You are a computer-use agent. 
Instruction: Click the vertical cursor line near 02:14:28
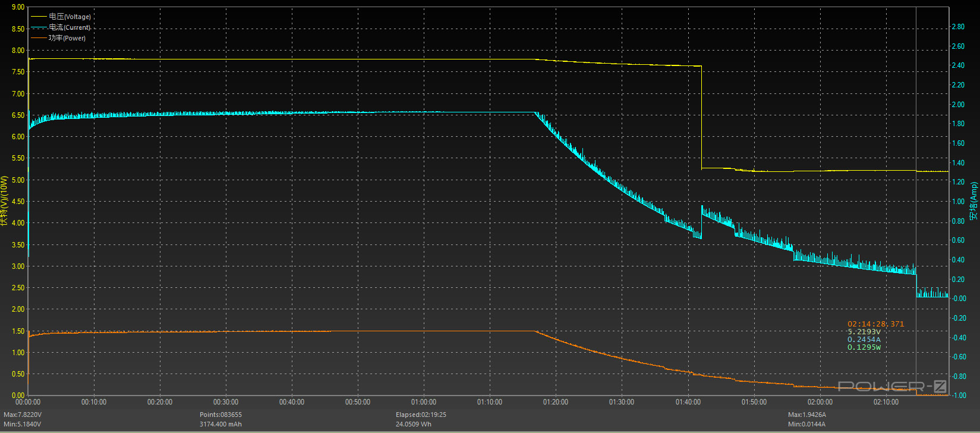pos(916,201)
